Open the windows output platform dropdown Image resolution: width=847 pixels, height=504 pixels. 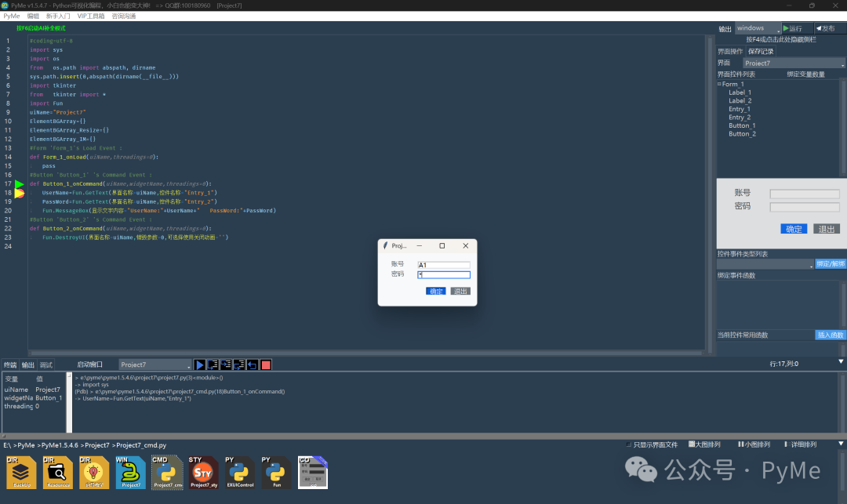click(x=758, y=28)
